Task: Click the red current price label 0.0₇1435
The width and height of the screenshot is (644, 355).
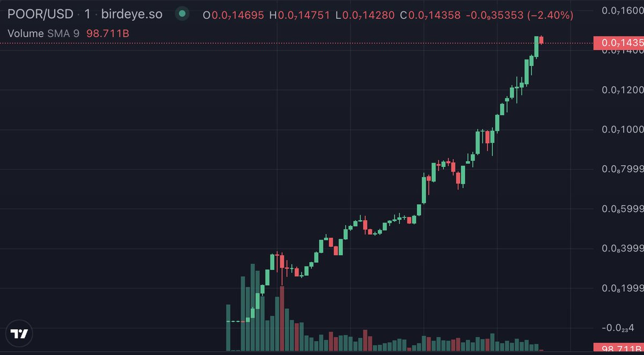Action: click(x=618, y=43)
